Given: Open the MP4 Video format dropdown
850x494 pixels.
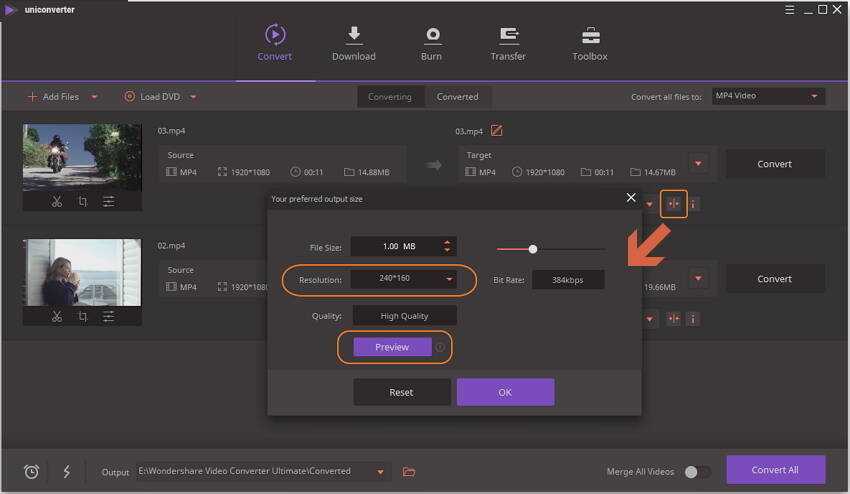Looking at the screenshot, I should 768,96.
